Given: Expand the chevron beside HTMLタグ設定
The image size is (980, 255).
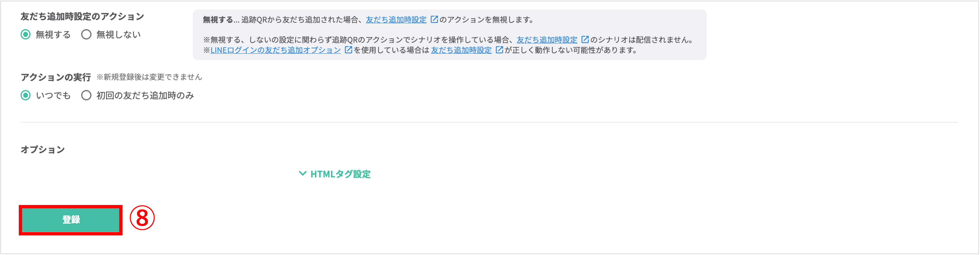Looking at the screenshot, I should [302, 174].
